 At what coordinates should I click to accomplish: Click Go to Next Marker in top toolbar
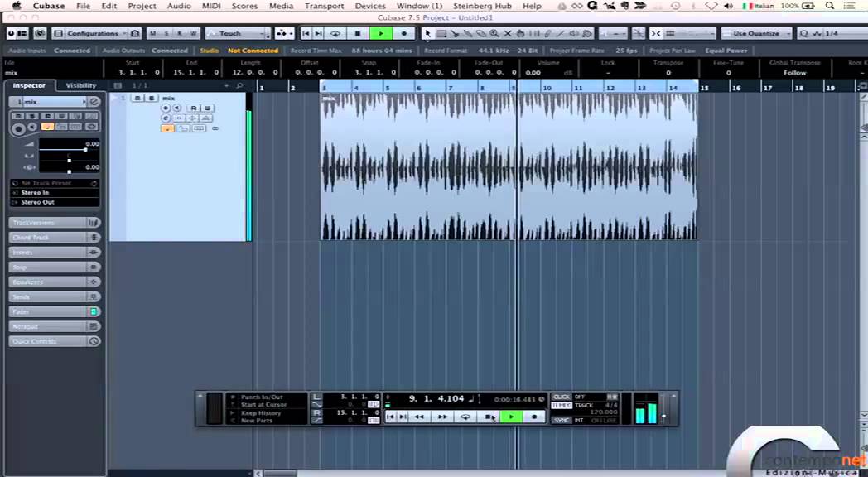pyautogui.click(x=319, y=34)
